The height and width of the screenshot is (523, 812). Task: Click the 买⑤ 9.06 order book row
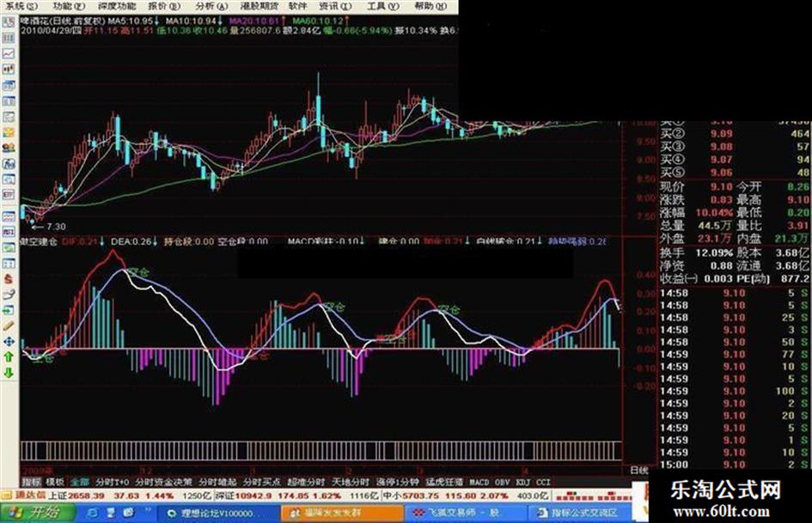click(x=735, y=173)
